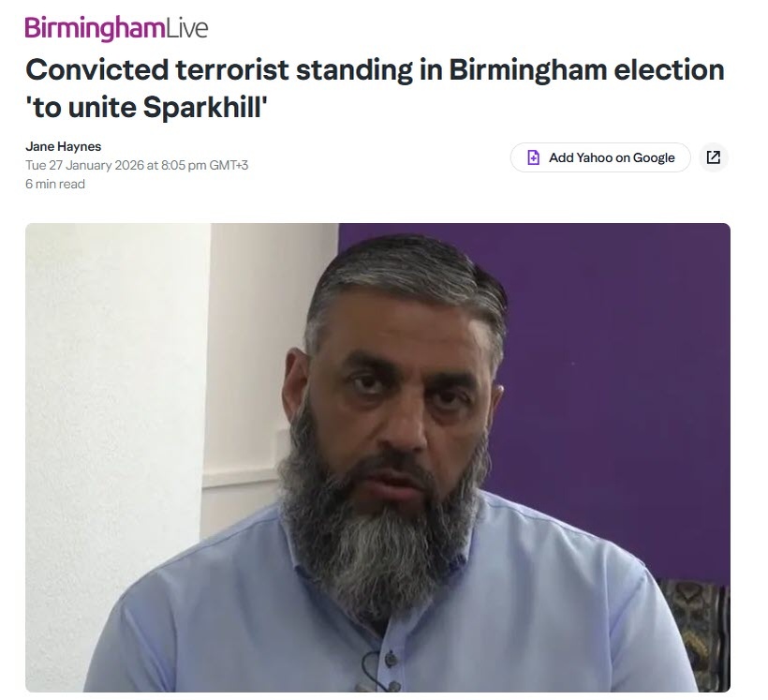Open the main article photo
The image size is (768, 700).
coord(377,457)
